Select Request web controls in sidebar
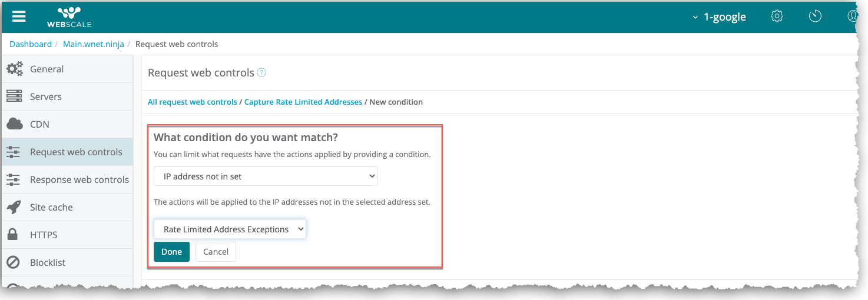 [x=76, y=152]
